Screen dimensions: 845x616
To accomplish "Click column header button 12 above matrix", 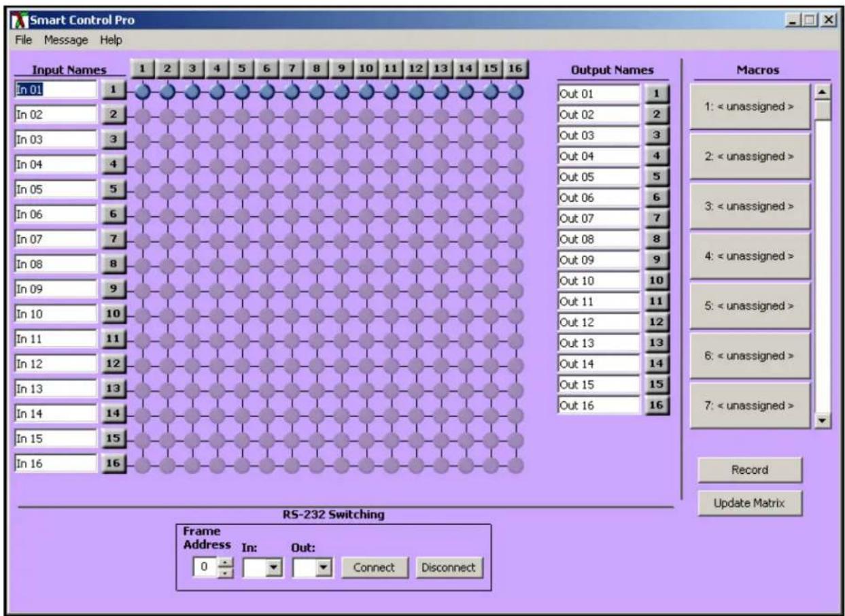I will pos(416,69).
